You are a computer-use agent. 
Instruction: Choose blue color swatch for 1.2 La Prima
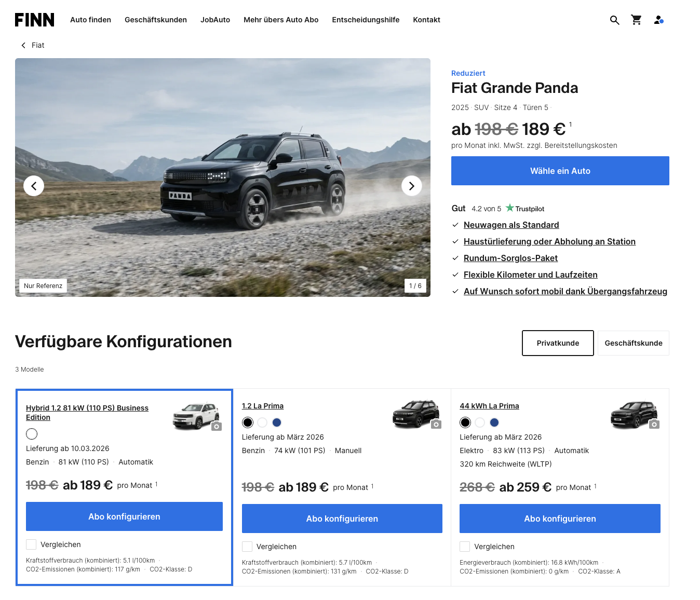click(x=277, y=422)
